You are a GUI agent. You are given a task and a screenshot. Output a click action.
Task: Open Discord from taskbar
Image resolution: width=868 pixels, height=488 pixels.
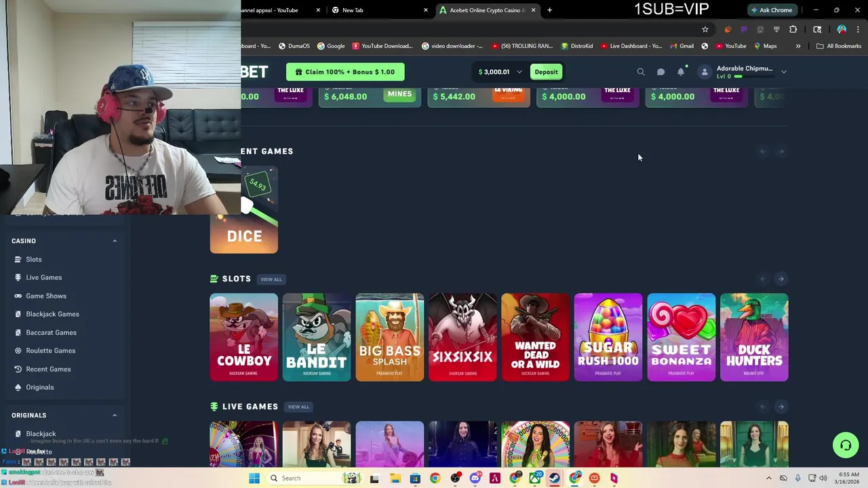pyautogui.click(x=475, y=478)
